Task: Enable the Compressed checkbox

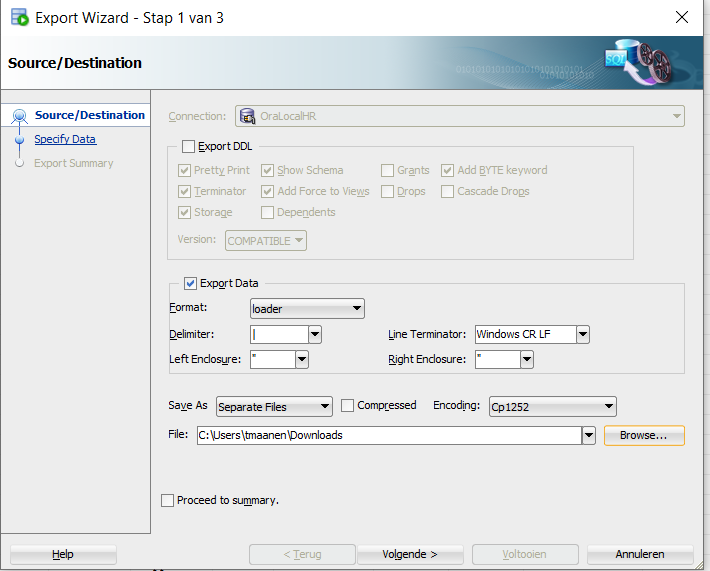Action: pos(347,405)
